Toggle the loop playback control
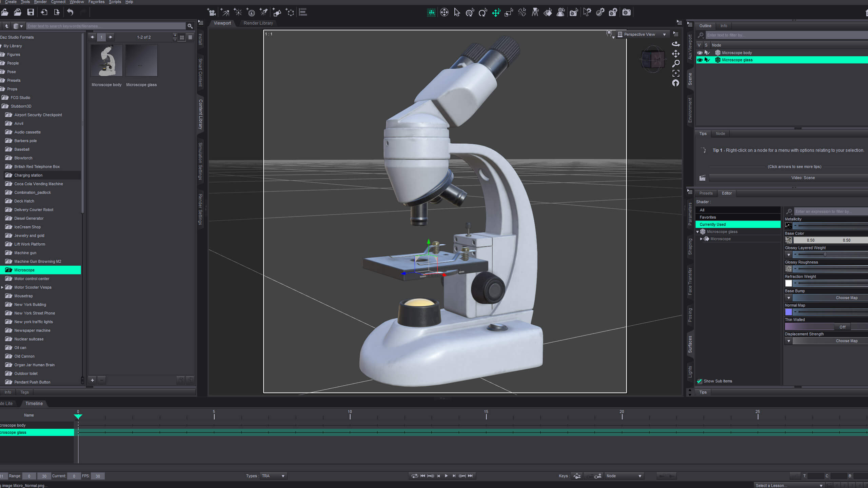This screenshot has height=488, width=868. (415, 476)
